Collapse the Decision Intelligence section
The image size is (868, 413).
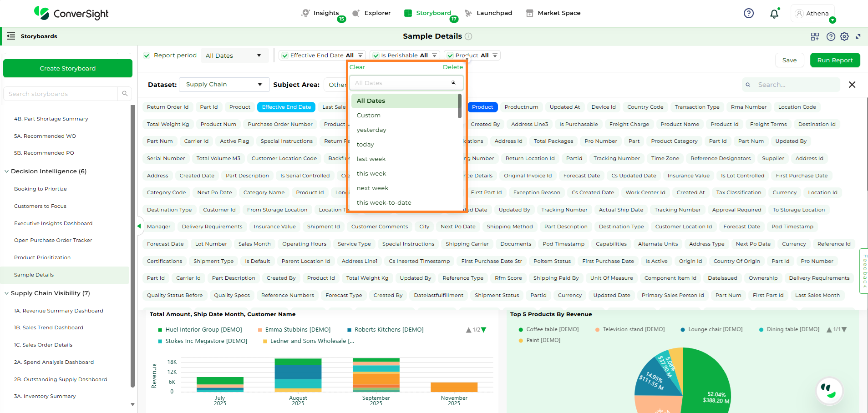point(6,171)
